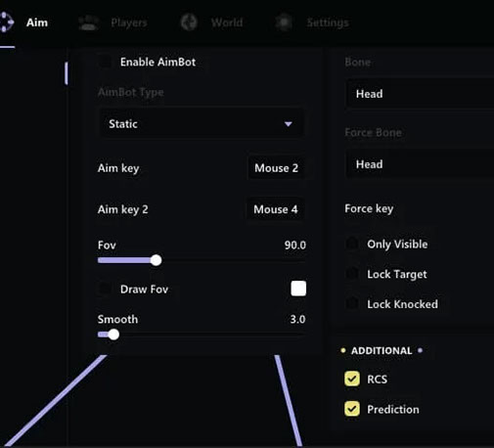Click the Fov slider handle
Image resolution: width=494 pixels, height=448 pixels.
click(156, 260)
